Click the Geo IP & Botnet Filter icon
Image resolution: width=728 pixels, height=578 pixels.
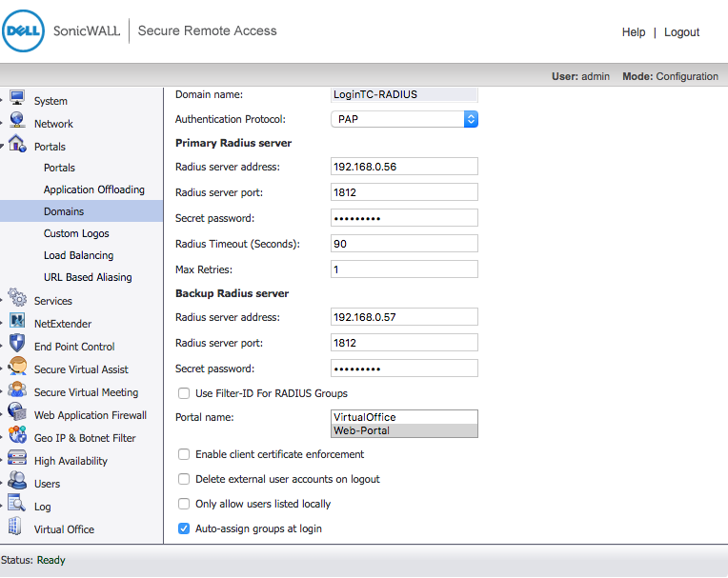(17, 434)
